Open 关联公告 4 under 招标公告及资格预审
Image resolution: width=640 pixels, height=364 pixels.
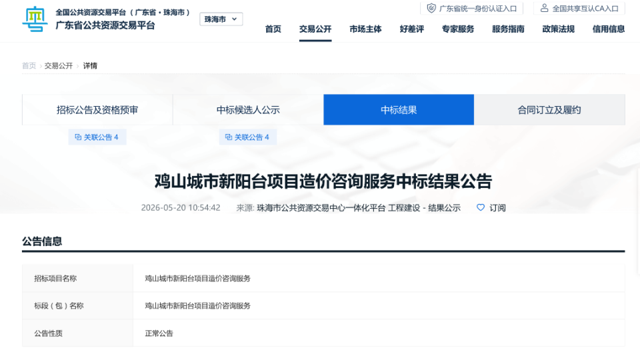[x=97, y=137]
